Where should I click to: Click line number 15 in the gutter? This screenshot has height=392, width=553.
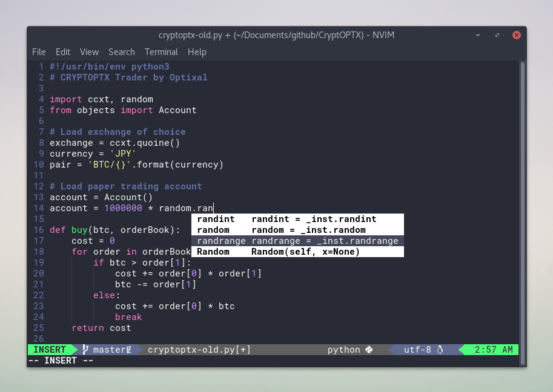(x=38, y=219)
